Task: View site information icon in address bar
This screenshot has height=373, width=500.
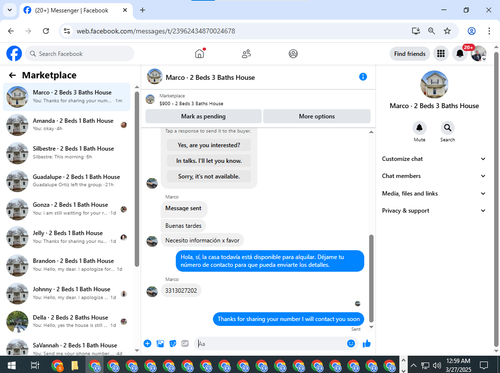Action: pos(67,31)
